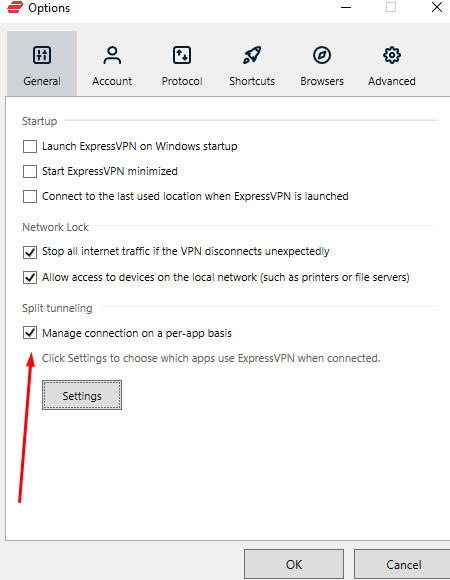Viewport: 450px width, 580px height.
Task: Click the Advanced gear icon
Action: coord(392,55)
